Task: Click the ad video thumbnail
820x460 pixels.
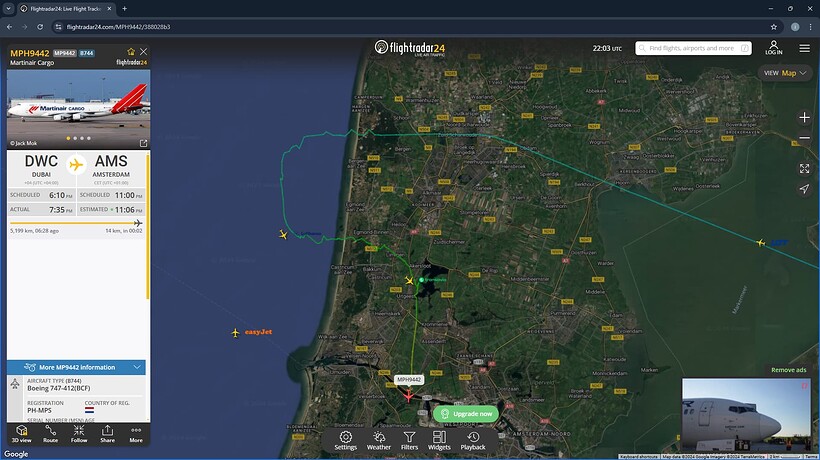Action: tap(746, 415)
